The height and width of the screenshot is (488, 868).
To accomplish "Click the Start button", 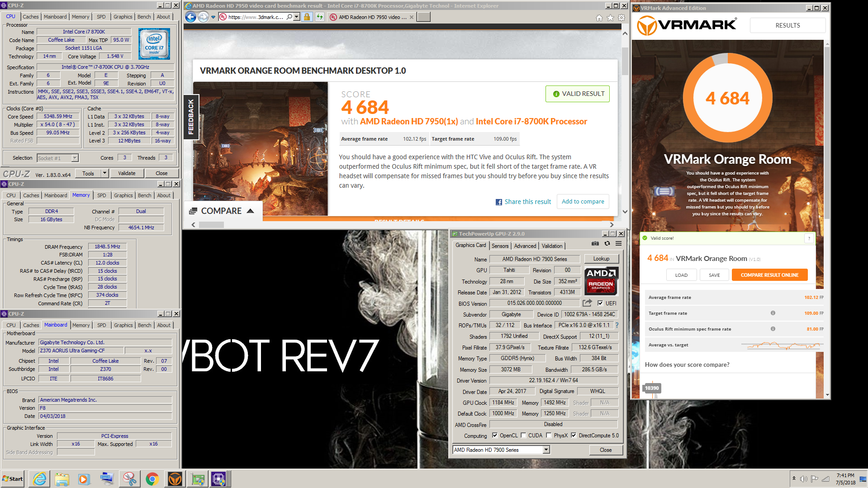I will (x=13, y=479).
